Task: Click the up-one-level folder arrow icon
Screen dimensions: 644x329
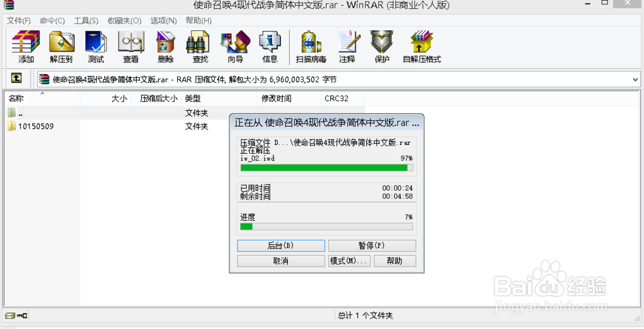Action: pyautogui.click(x=17, y=78)
